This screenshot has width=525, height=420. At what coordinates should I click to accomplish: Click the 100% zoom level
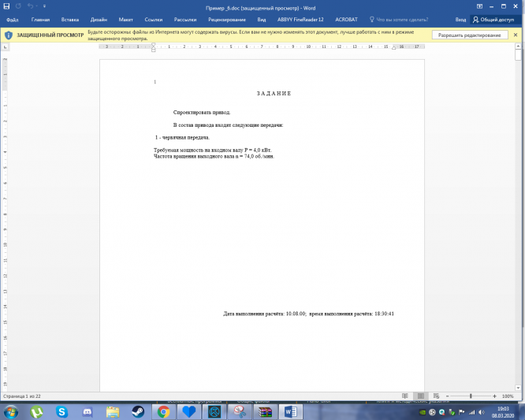click(508, 396)
